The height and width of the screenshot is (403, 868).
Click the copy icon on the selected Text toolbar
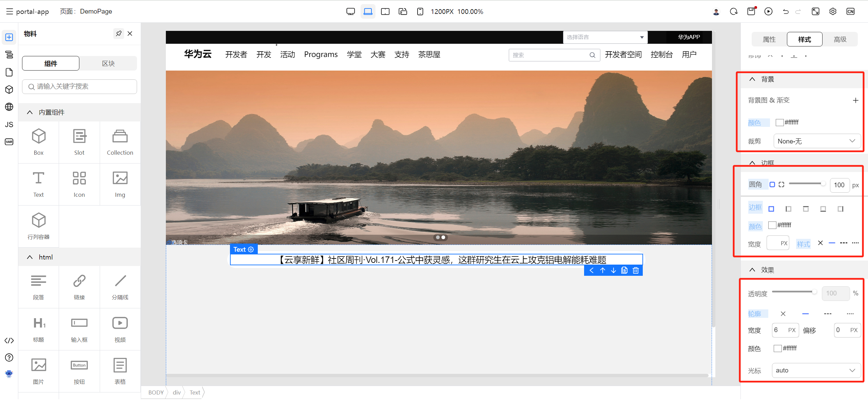coord(624,270)
